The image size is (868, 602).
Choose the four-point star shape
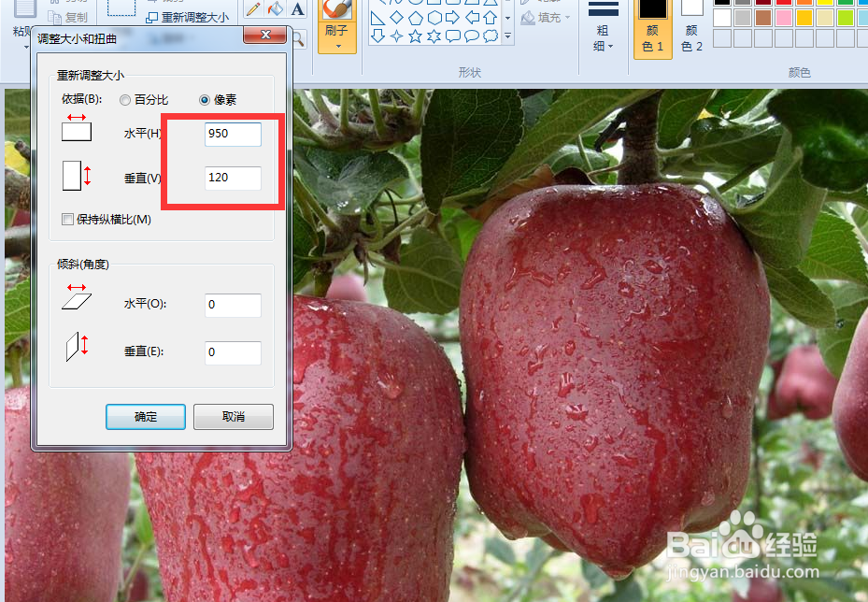point(396,36)
